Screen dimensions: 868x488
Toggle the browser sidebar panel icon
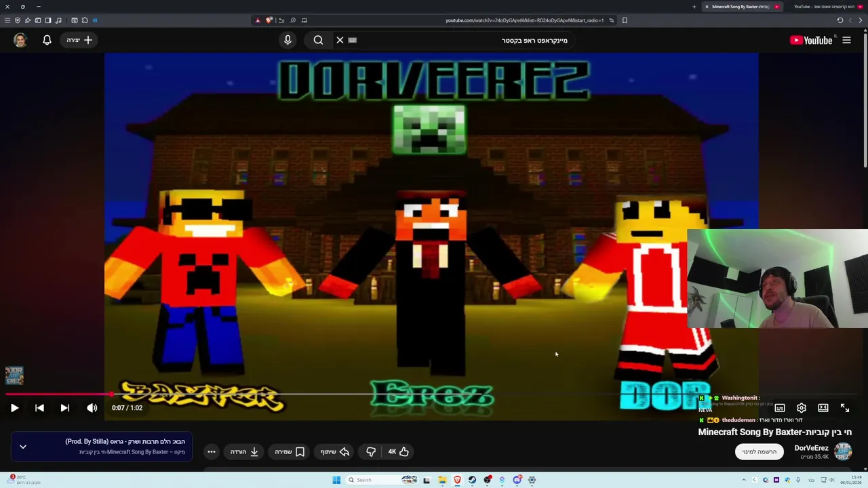[x=48, y=20]
